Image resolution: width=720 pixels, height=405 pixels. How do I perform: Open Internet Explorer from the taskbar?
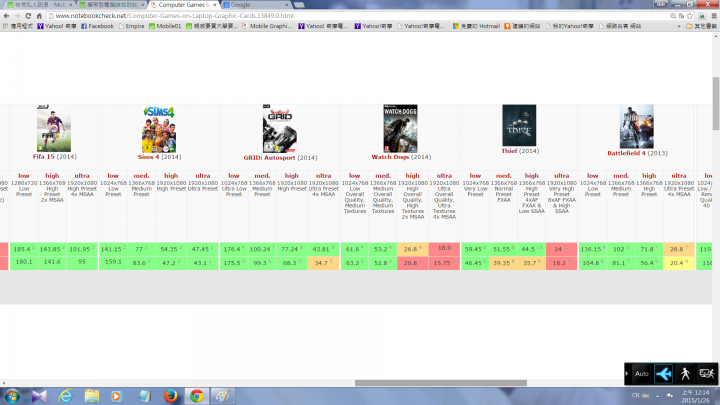(x=66, y=396)
